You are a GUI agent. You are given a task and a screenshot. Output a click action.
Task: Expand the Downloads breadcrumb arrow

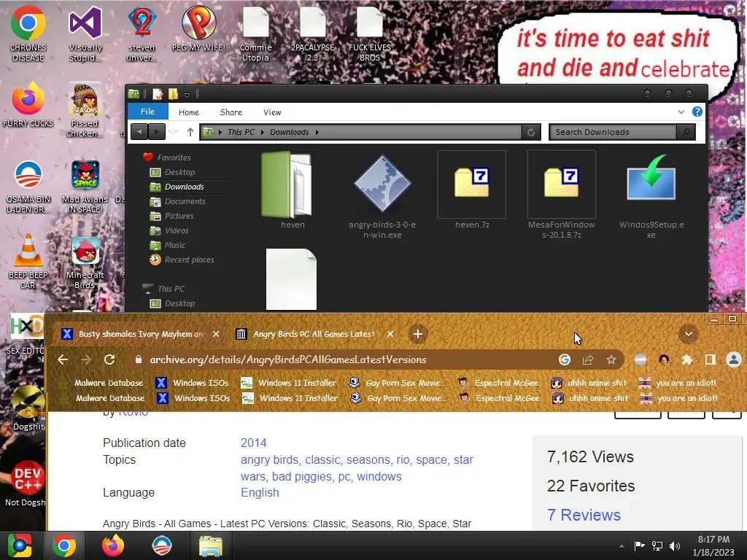[x=317, y=132]
